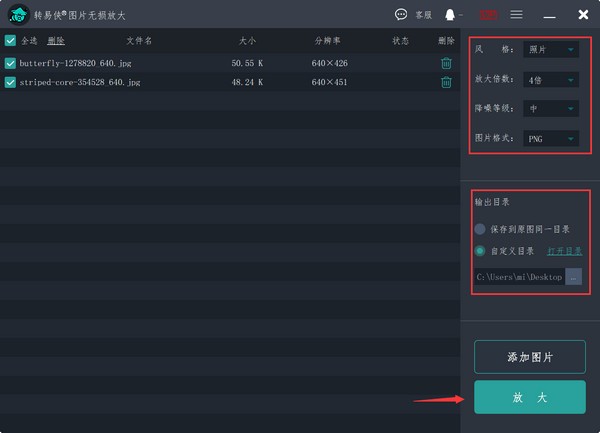Select the 自定义目录 radio option
The image size is (600, 433).
(x=480, y=251)
